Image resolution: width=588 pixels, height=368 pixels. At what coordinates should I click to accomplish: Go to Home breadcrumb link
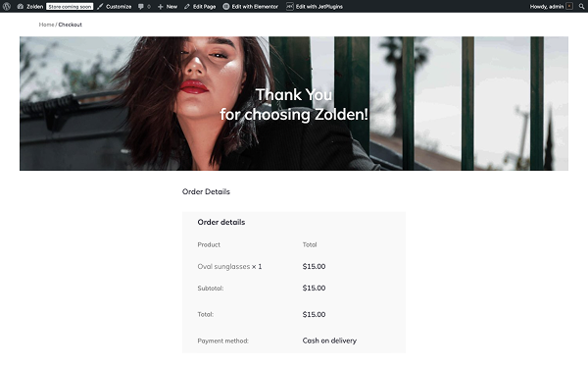(46, 25)
